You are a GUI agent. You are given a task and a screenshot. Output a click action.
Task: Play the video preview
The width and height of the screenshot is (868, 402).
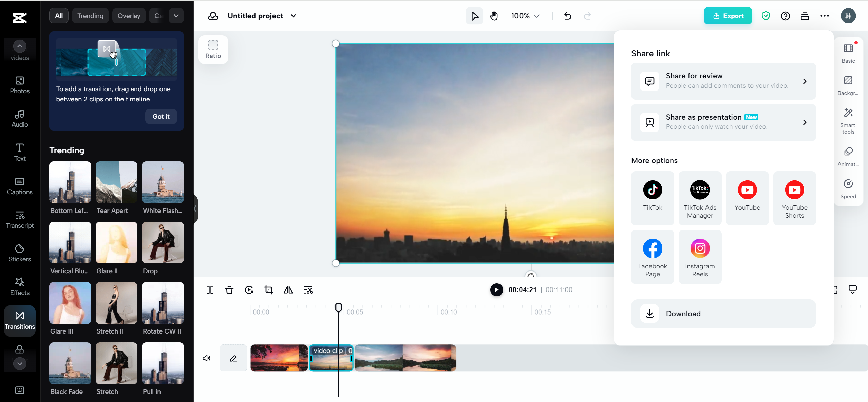coord(496,290)
